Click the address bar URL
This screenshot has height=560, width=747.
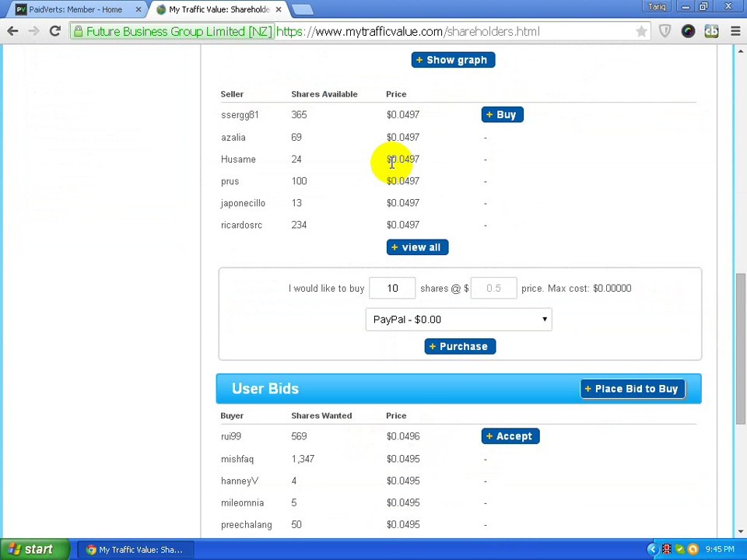coord(408,31)
